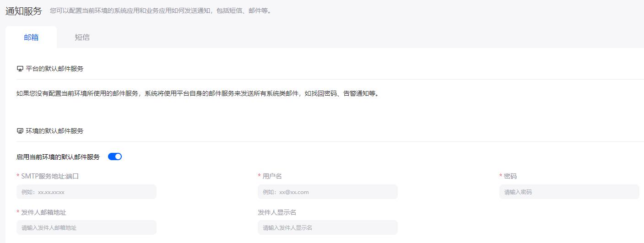
Task: Click the paragraph beginning 如果您没有配置当前环境
Action: point(198,93)
